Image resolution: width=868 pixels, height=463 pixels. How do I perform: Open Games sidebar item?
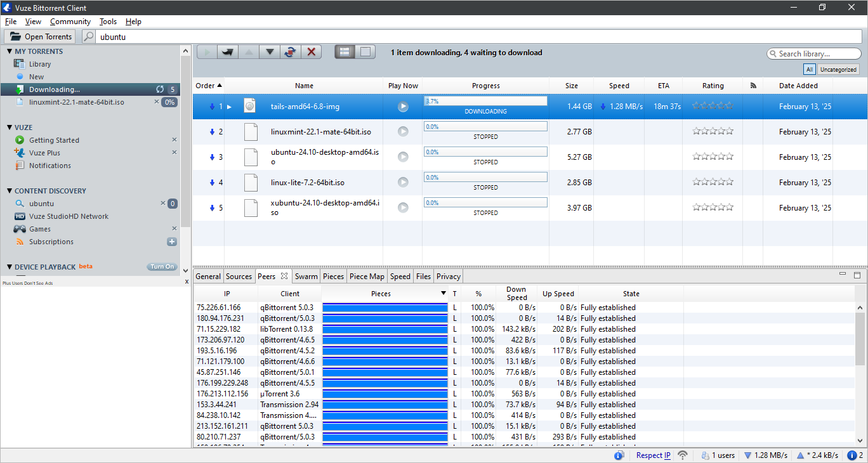(x=39, y=229)
